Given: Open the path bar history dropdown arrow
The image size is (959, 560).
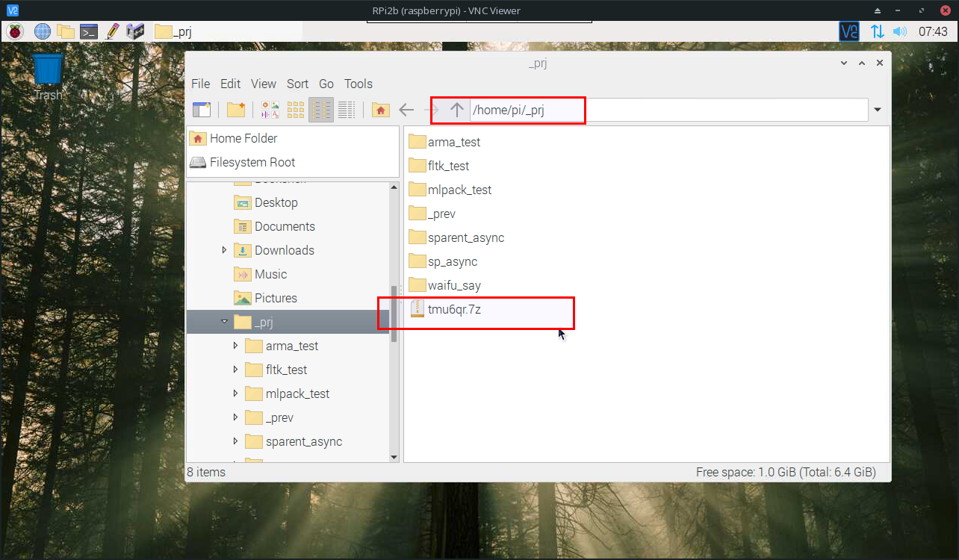Looking at the screenshot, I should point(878,110).
